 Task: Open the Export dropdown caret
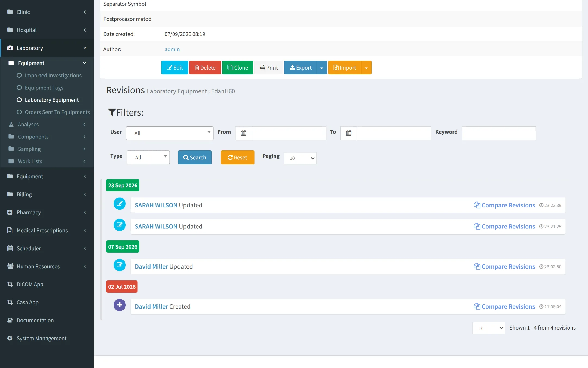(x=322, y=67)
